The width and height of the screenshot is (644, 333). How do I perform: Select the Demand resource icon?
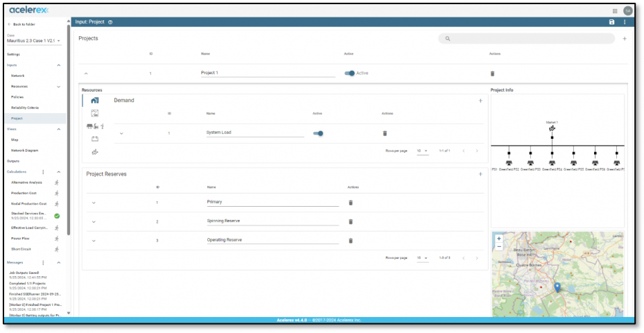click(x=95, y=101)
